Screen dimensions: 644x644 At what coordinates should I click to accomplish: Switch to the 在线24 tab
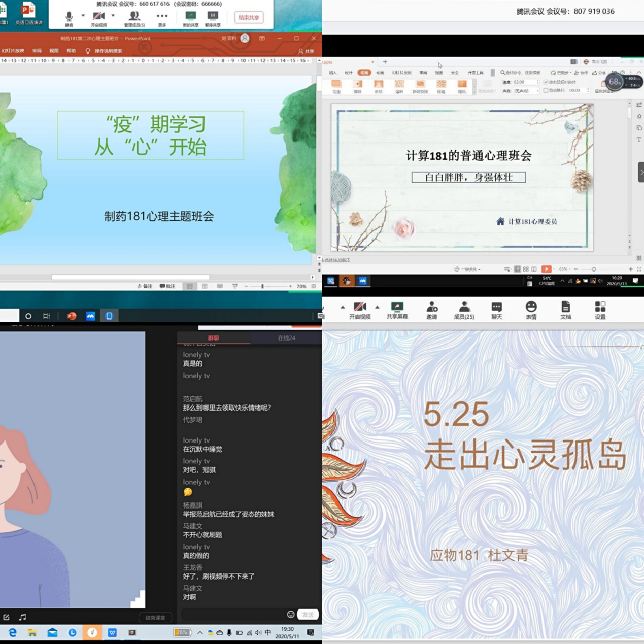tap(286, 338)
